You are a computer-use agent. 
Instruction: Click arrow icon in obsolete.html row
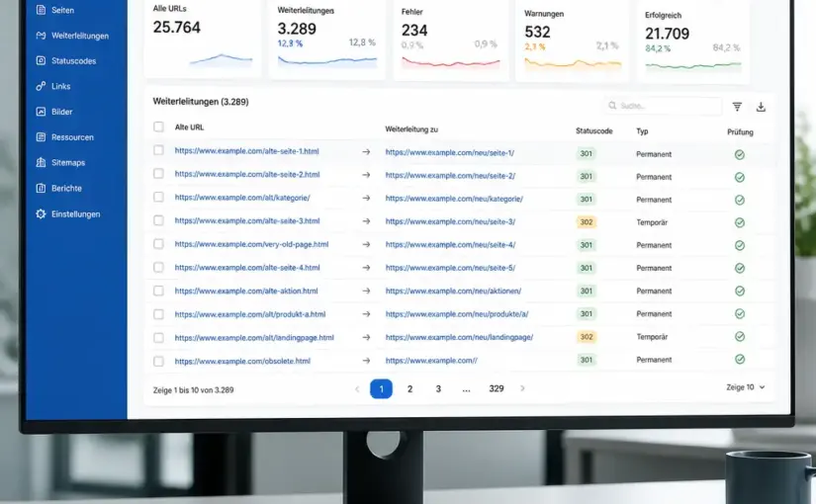tap(366, 361)
